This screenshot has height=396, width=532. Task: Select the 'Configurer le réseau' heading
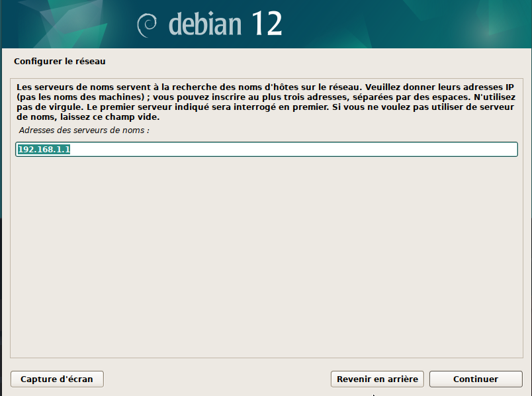click(x=60, y=62)
